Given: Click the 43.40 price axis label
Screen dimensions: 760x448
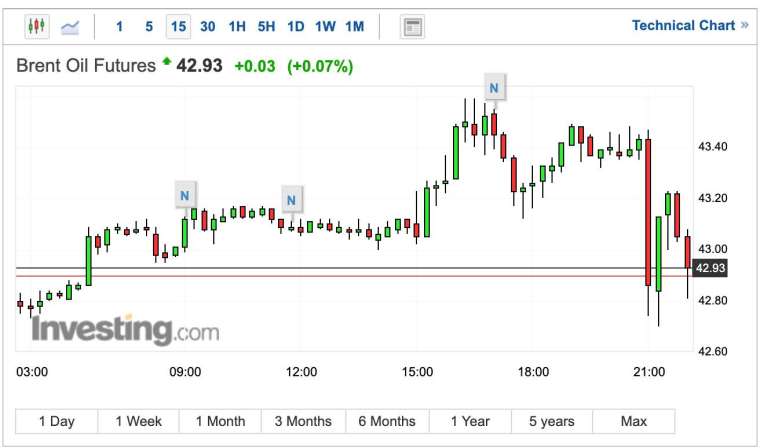Looking at the screenshot, I should click(x=712, y=146).
